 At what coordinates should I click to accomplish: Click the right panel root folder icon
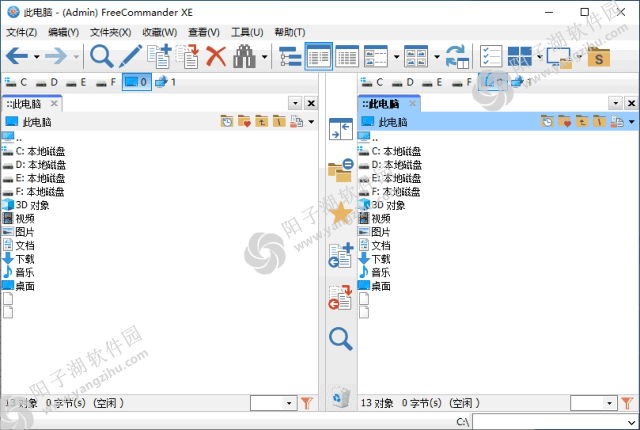[599, 122]
